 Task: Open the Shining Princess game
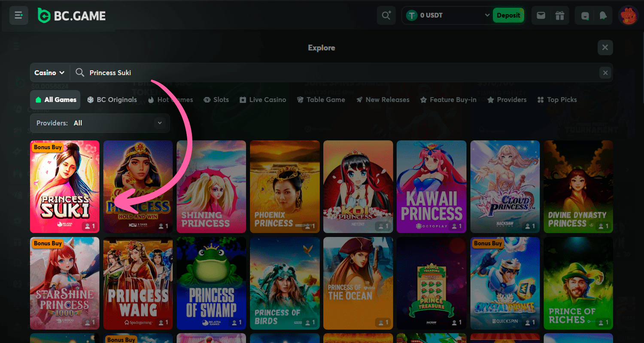(212, 187)
